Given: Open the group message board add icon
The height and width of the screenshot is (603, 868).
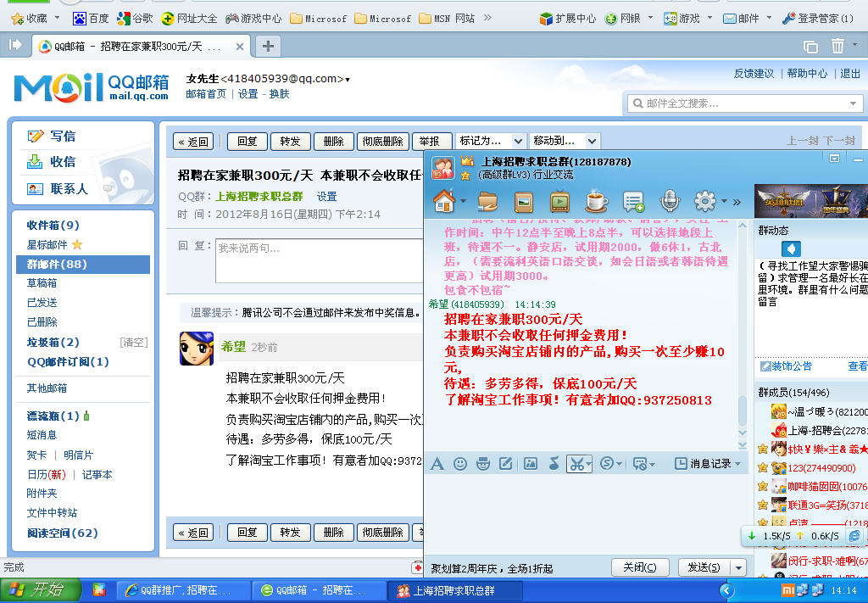Looking at the screenshot, I should (633, 202).
